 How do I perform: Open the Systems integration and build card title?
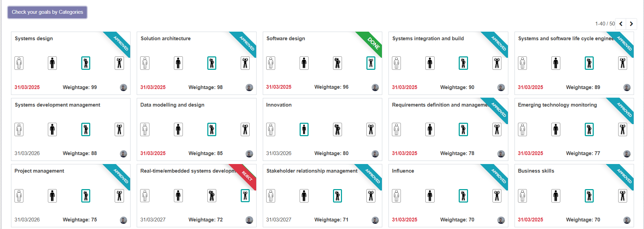428,39
